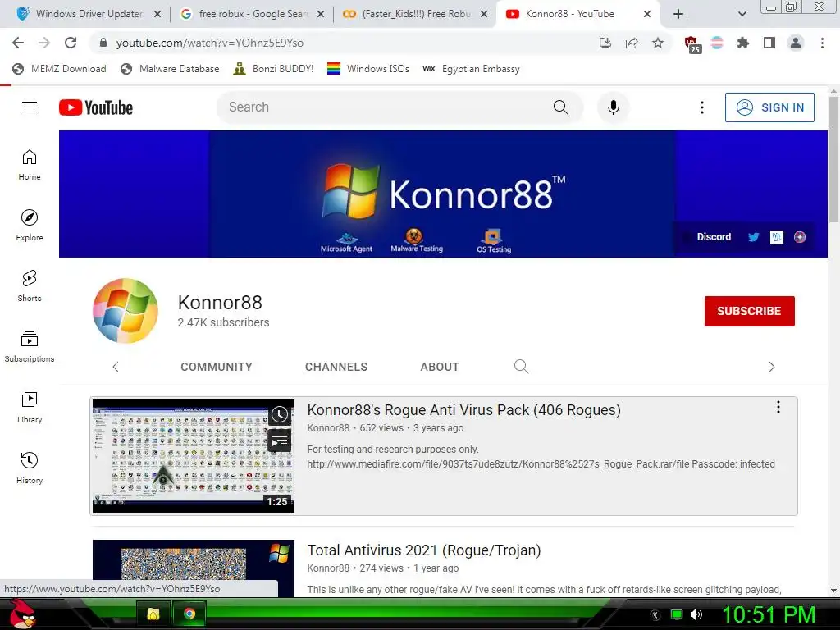Click browser Forward arrow

point(44,43)
